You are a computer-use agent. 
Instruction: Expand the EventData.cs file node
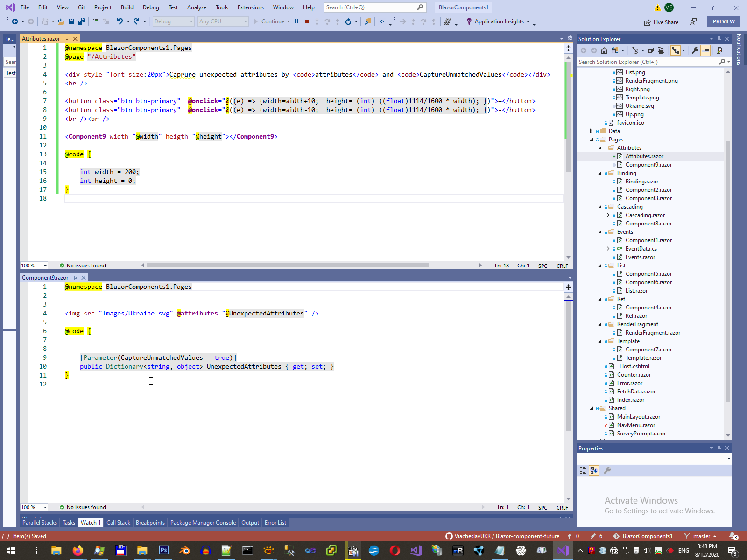click(608, 249)
